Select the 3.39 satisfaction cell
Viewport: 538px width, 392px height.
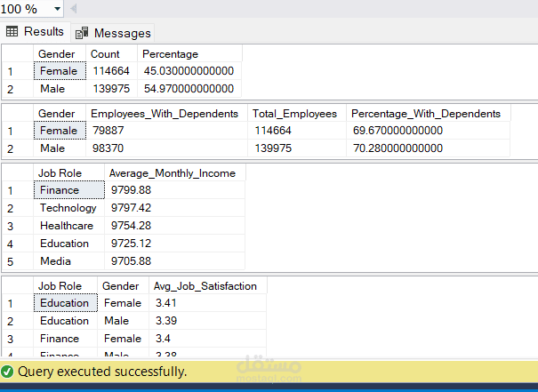click(208, 321)
